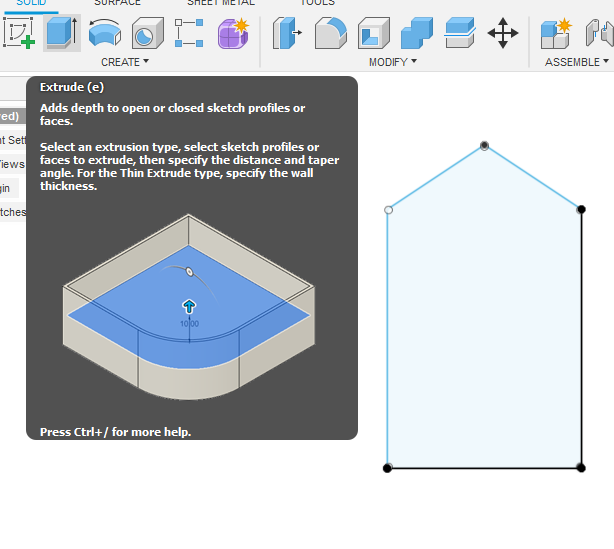Select the right vertical black sketch line
Image resolution: width=614 pixels, height=549 pixels.
(x=581, y=339)
